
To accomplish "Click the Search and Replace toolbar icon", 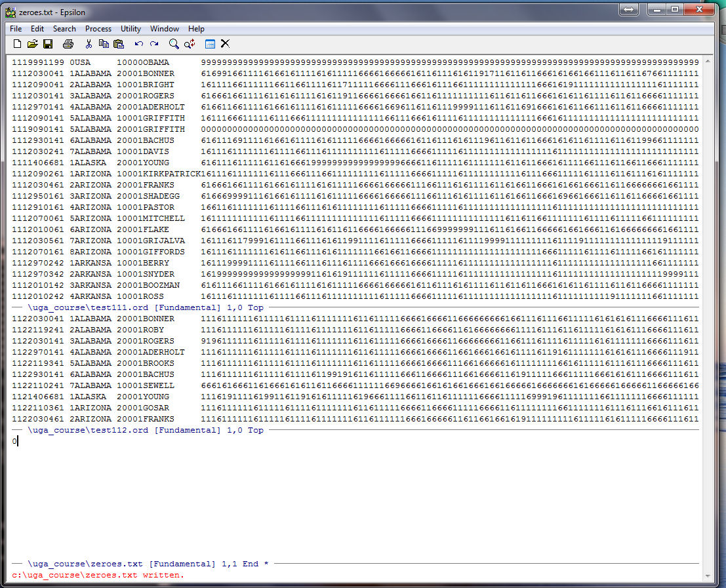I will click(x=190, y=44).
